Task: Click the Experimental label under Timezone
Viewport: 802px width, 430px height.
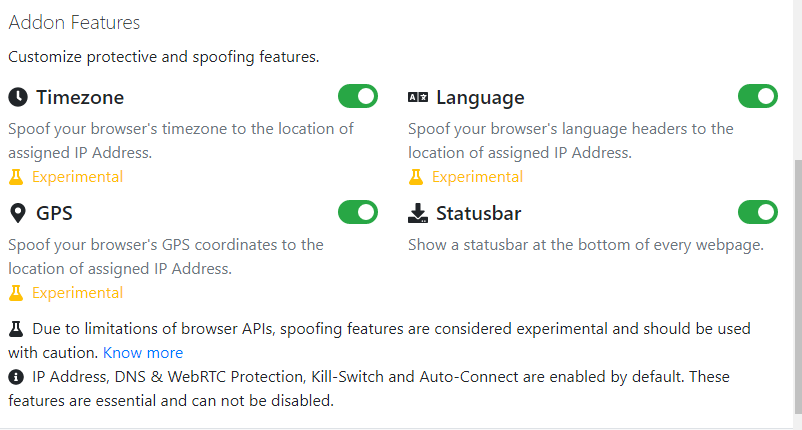Action: (x=77, y=177)
